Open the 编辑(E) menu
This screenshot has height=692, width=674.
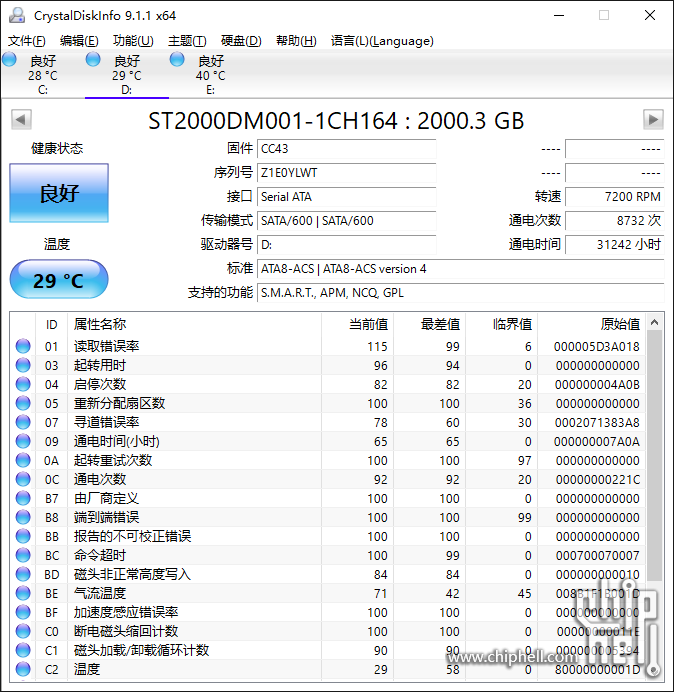coord(79,41)
